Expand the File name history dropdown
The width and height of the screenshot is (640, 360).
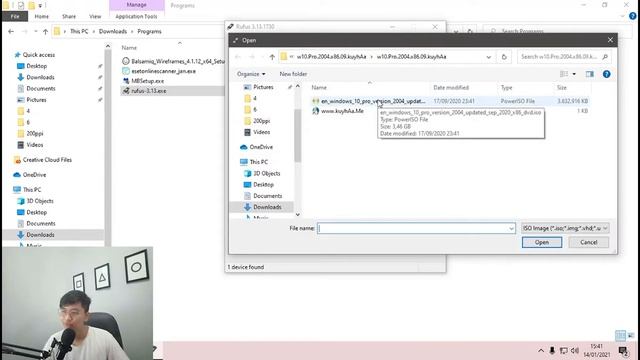(x=511, y=229)
